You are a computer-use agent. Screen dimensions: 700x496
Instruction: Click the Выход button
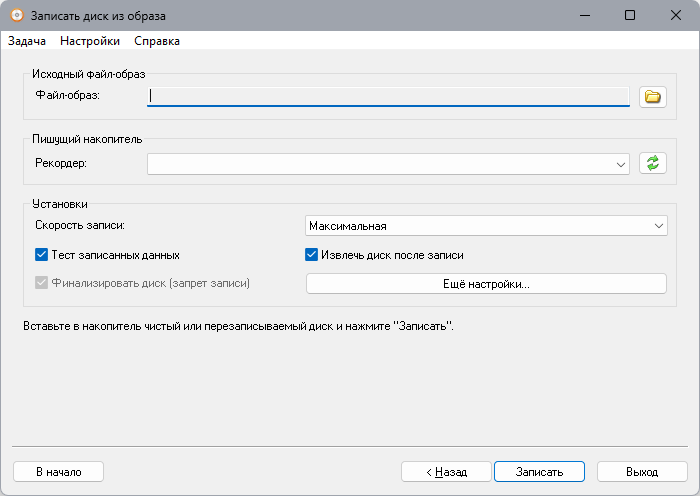click(642, 472)
